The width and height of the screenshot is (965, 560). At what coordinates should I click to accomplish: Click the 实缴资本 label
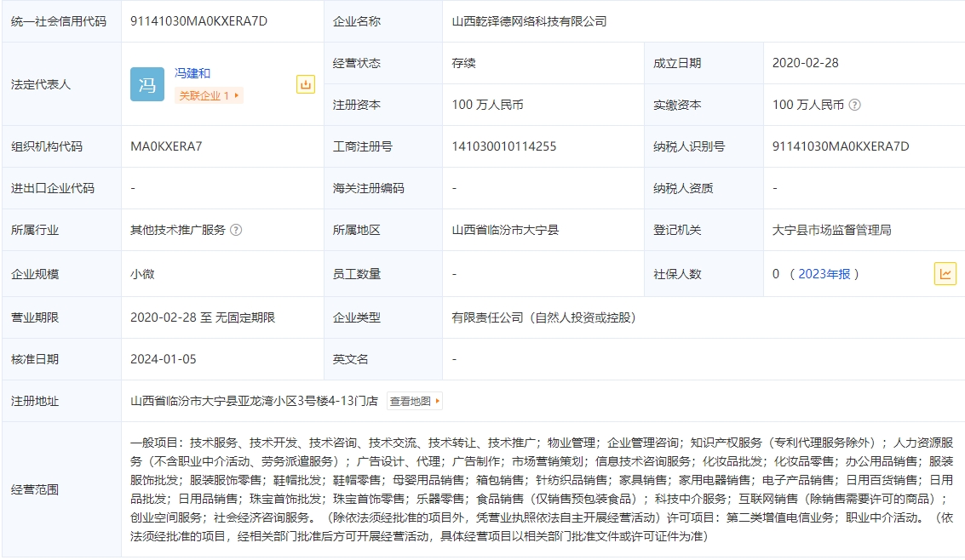pos(677,106)
